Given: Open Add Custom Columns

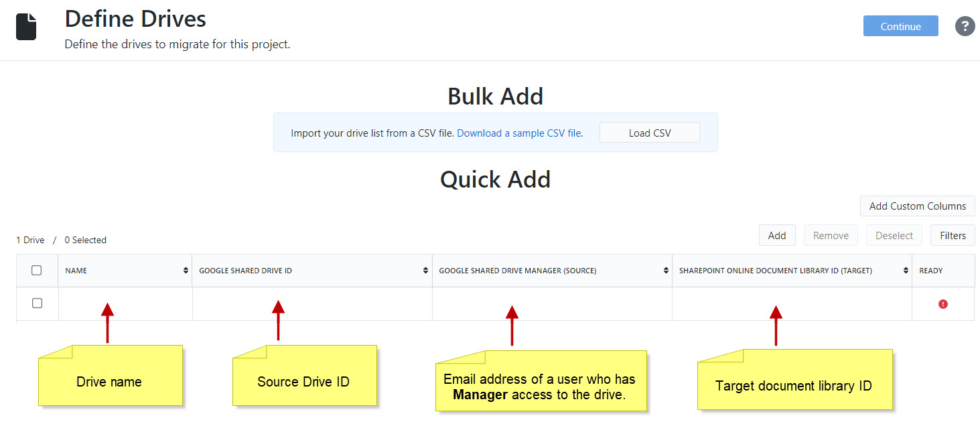Looking at the screenshot, I should point(917,206).
